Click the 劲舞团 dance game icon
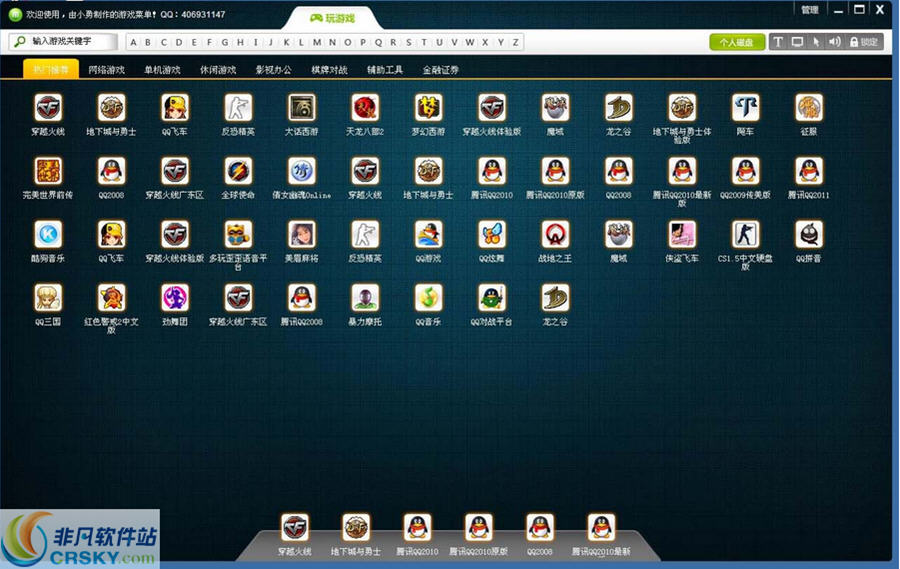Screen dimensions: 900x569 175,297
